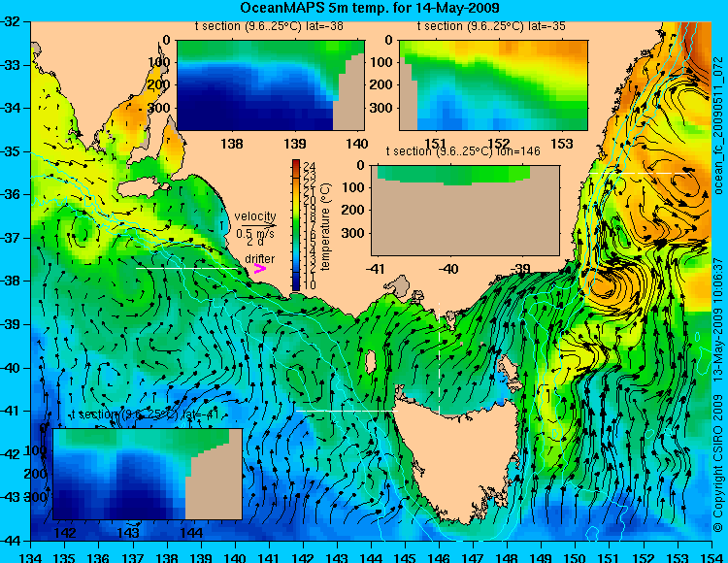Image resolution: width=728 pixels, height=563 pixels.
Task: Click the '152' axis label on the lat=-35 section
Action: point(499,144)
